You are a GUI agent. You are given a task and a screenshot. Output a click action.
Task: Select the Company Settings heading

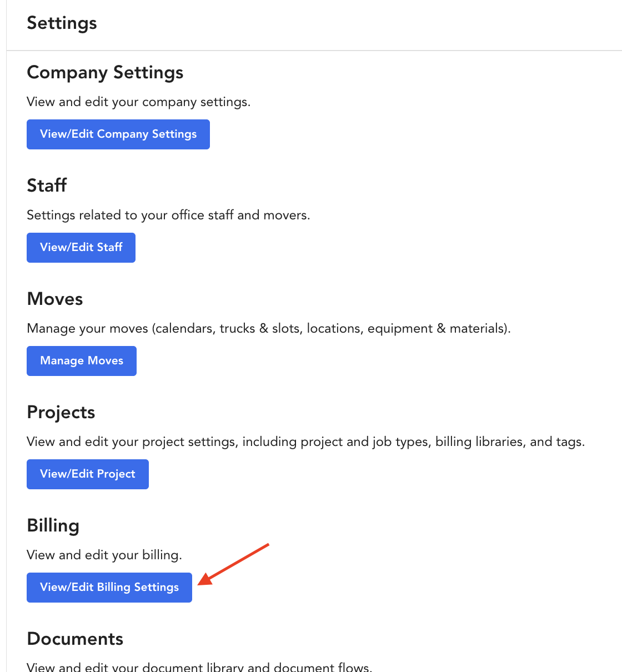point(105,73)
